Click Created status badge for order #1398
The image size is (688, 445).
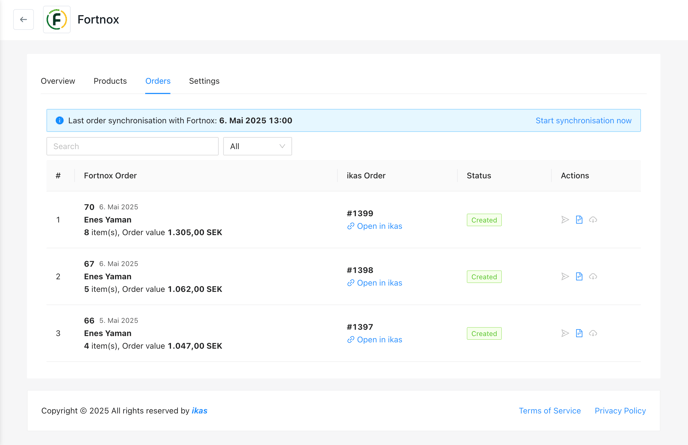click(x=484, y=277)
